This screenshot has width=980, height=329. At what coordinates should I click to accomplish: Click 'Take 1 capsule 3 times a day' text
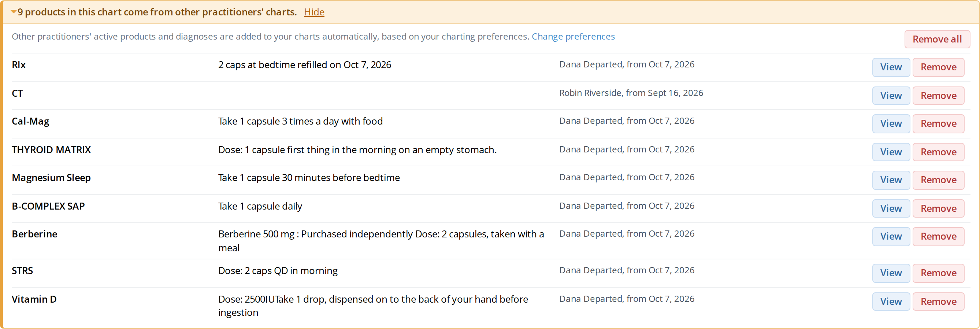coord(301,121)
